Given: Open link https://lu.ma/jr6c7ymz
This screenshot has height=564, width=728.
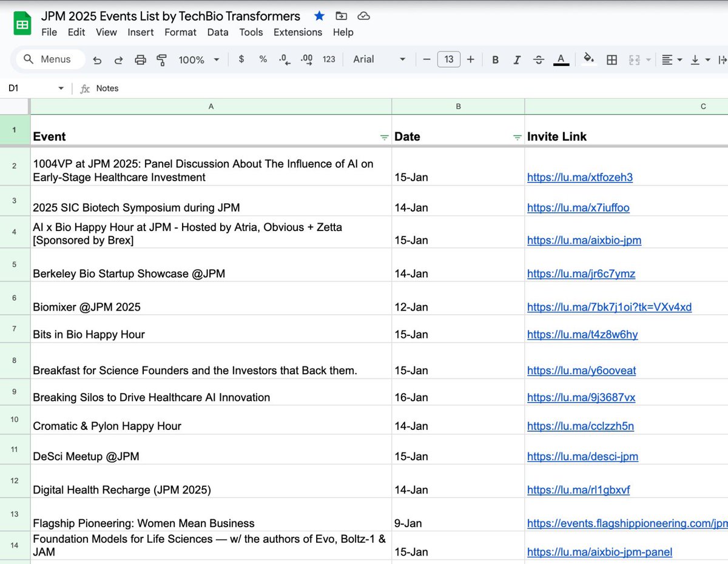Looking at the screenshot, I should 581,274.
